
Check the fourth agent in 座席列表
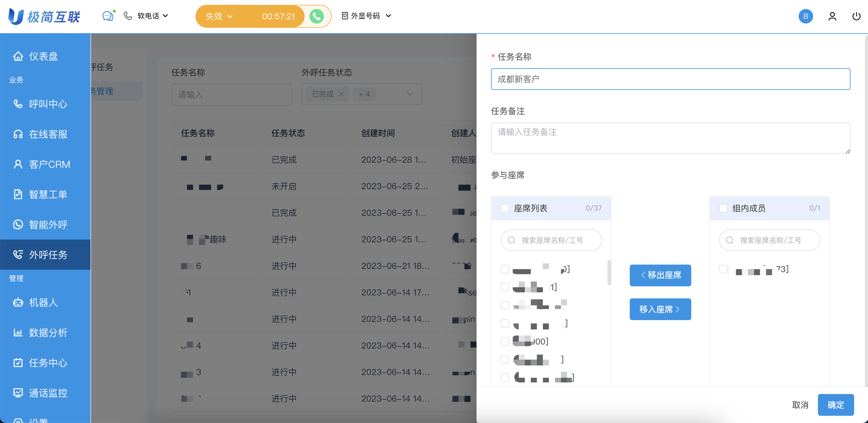[505, 323]
